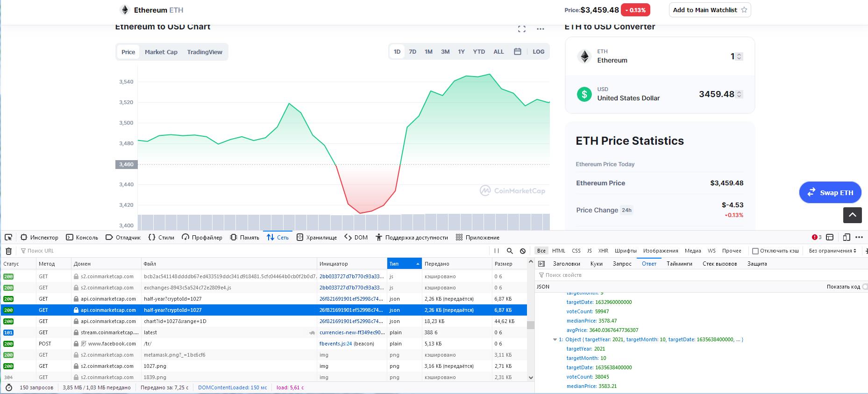This screenshot has width=868, height=394.
Task: Pause network recording with pause icon
Action: pos(497,251)
